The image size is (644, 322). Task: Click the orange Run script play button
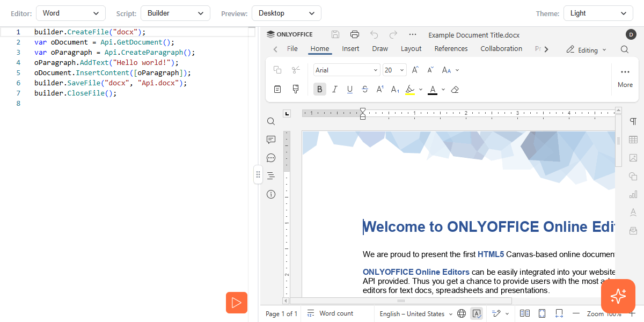tap(236, 303)
